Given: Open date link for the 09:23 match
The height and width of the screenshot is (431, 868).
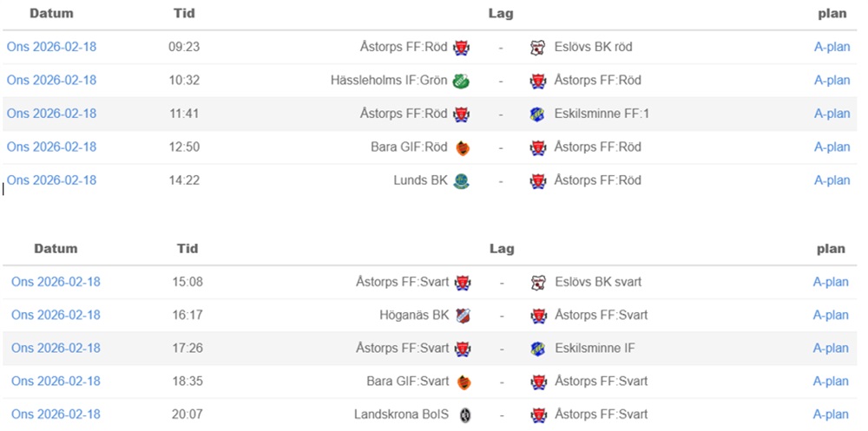Looking at the screenshot, I should coord(51,47).
